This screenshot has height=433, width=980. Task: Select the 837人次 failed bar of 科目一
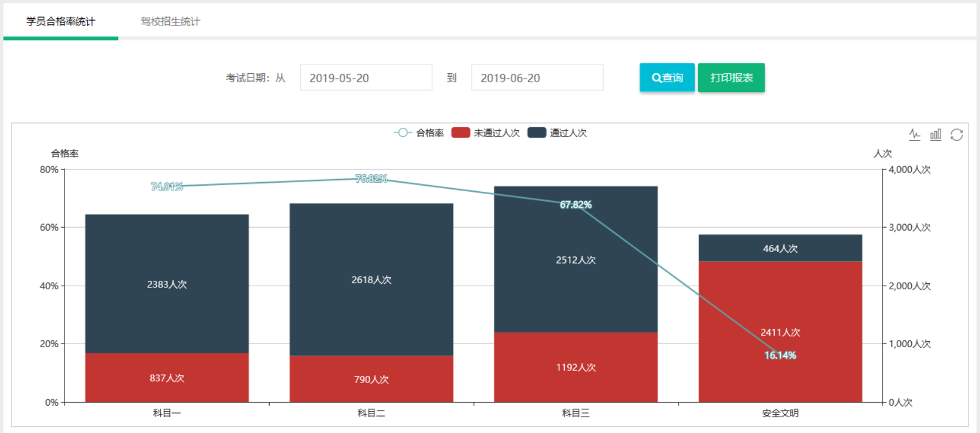(x=167, y=378)
